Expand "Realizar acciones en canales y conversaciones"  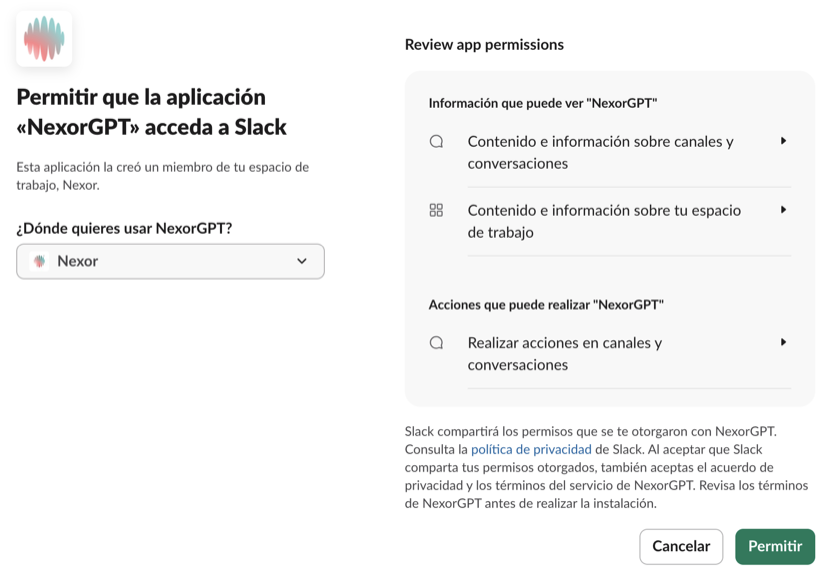click(x=610, y=354)
